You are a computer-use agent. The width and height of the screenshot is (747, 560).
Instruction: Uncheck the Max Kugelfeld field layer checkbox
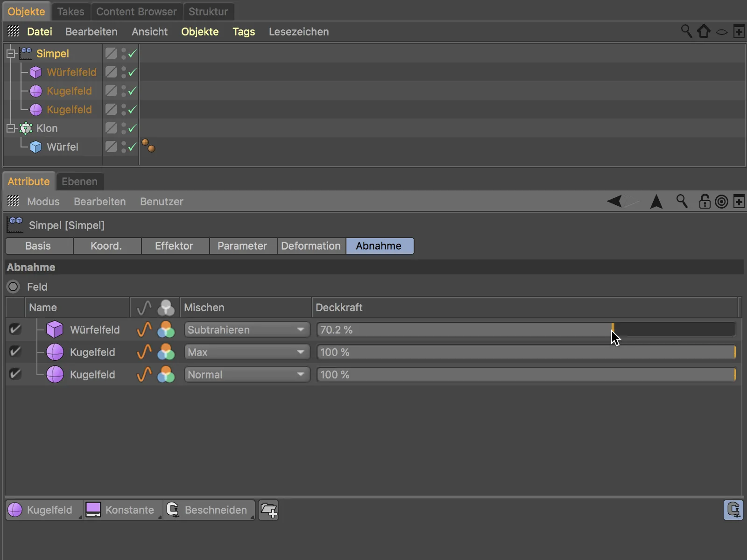15,352
